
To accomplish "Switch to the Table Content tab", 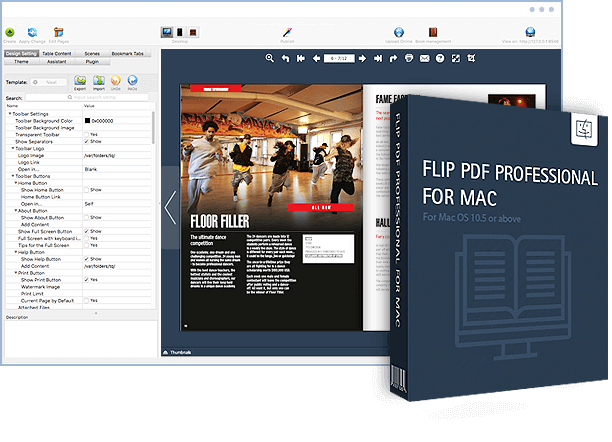I will pos(57,53).
